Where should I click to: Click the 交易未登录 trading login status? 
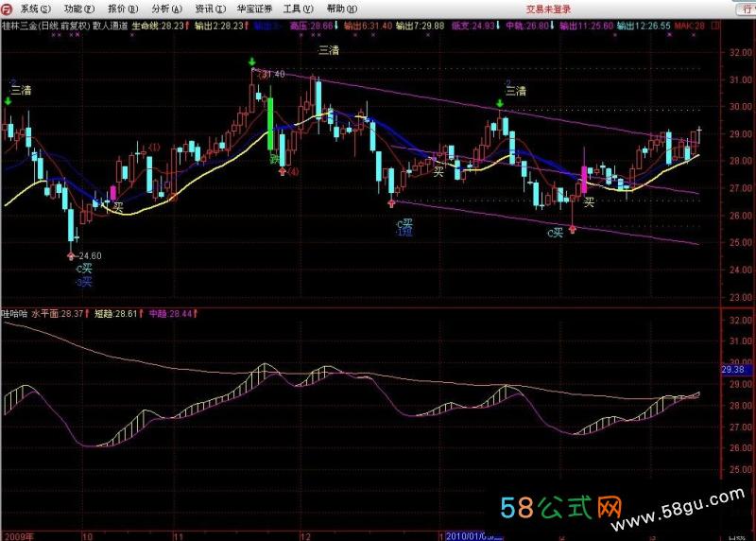[548, 9]
